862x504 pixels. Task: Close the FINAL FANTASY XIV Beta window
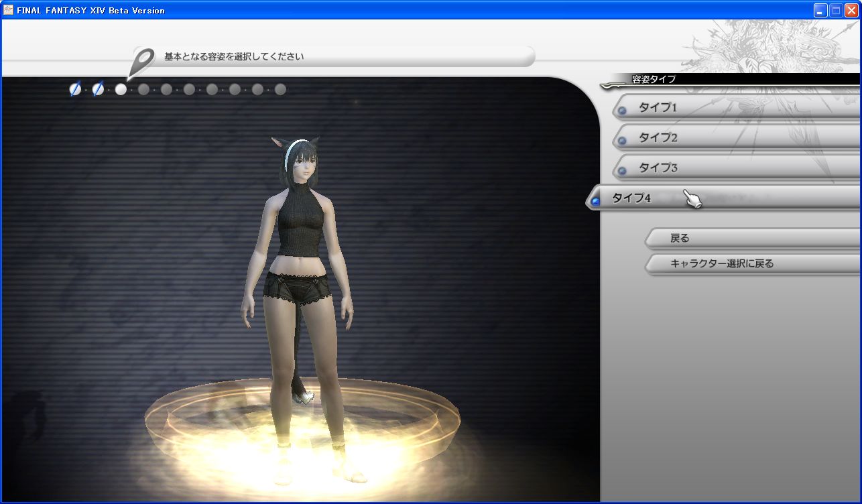coord(851,10)
